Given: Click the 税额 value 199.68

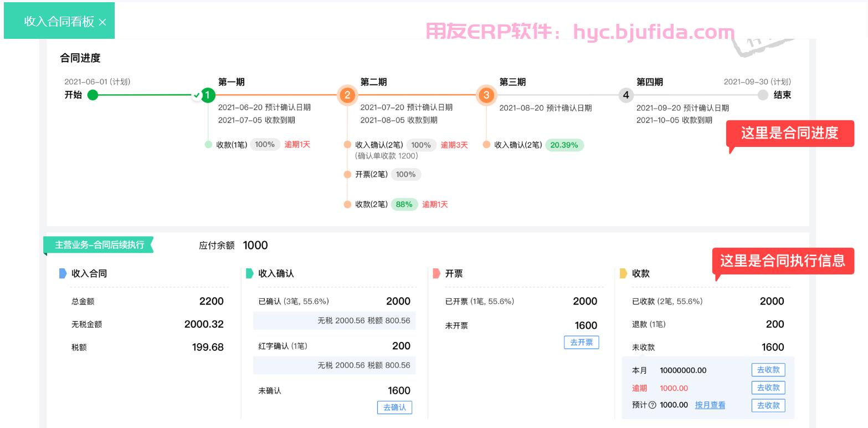Looking at the screenshot, I should pos(208,347).
